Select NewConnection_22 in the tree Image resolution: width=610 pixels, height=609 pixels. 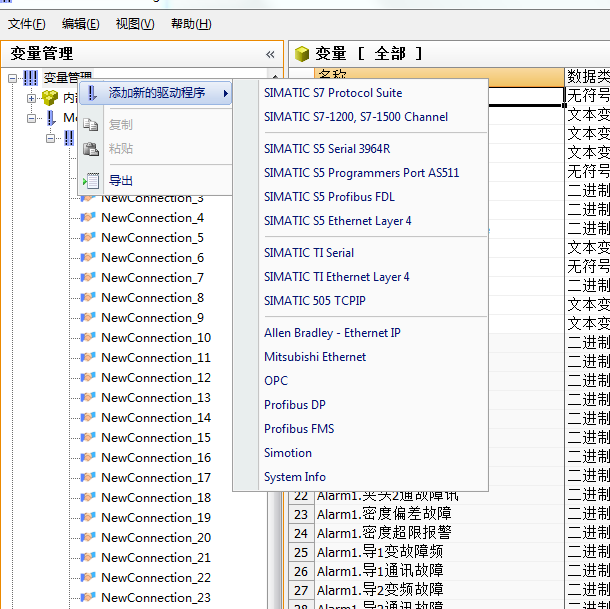156,578
